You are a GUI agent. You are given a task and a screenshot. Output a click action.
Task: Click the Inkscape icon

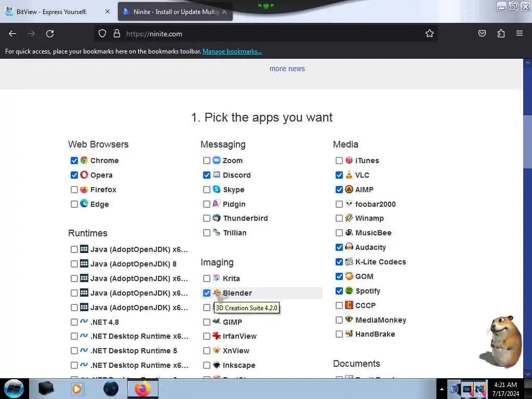[x=217, y=365]
